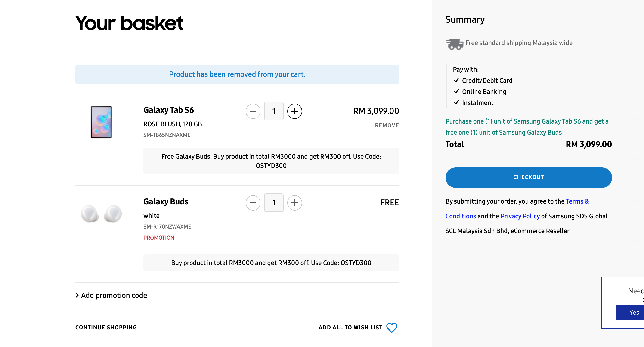644x347 pixels.
Task: Click the Galaxy Tab S6 product name
Action: click(x=168, y=110)
